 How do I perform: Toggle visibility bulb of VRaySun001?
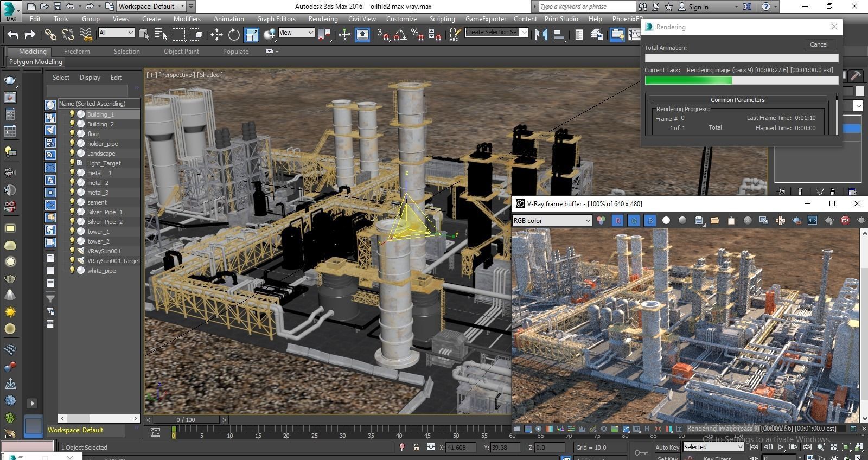point(72,251)
